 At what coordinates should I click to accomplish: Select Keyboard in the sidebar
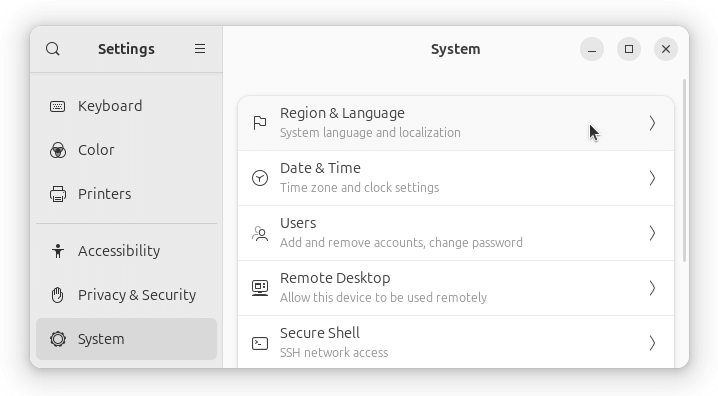click(x=126, y=106)
